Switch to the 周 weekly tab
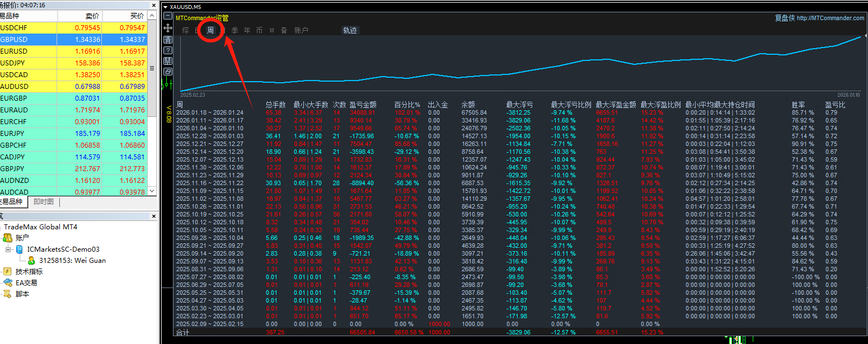 click(x=210, y=30)
